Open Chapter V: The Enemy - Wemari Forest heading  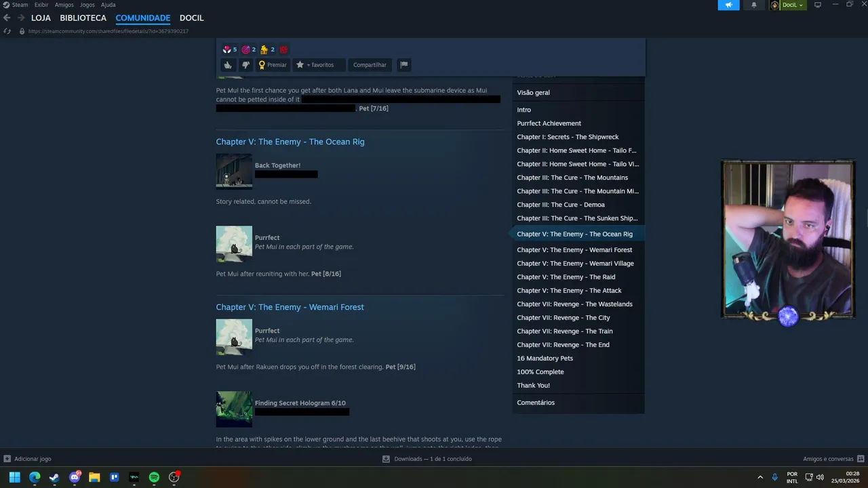tap(290, 307)
